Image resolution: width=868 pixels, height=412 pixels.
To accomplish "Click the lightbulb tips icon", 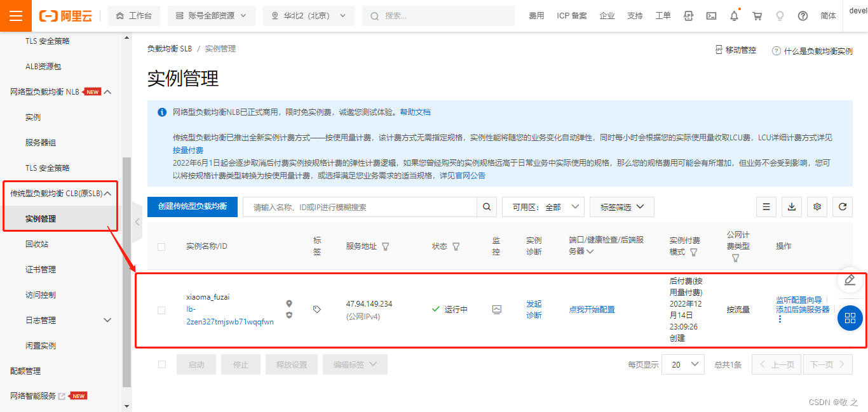I will [780, 16].
